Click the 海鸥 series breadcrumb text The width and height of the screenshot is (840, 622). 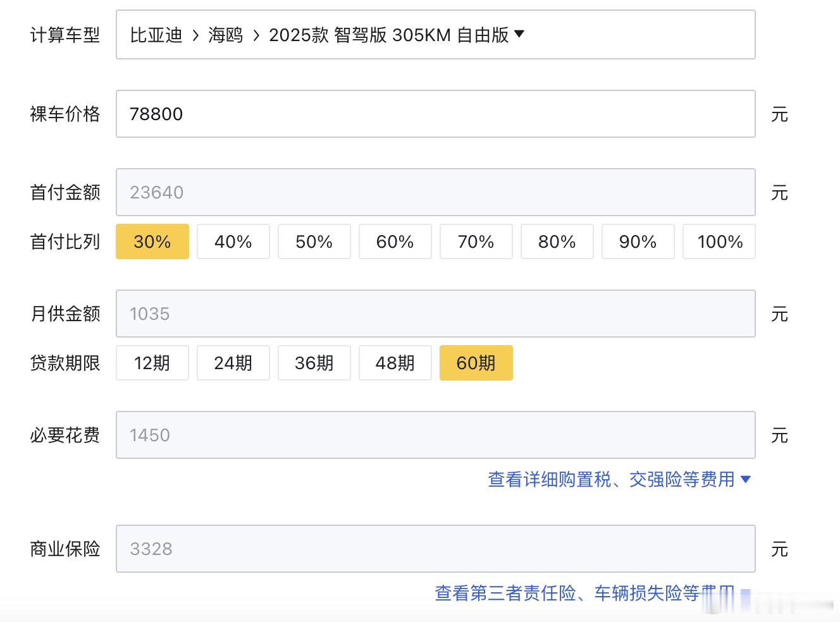226,35
